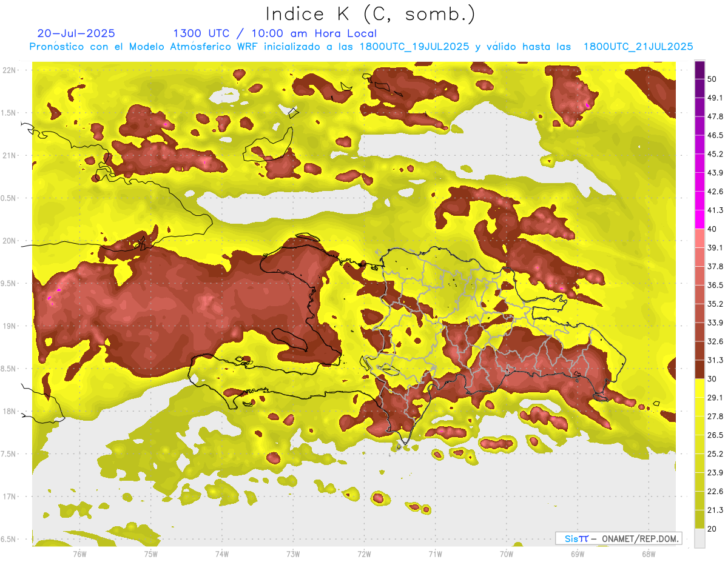The width and height of the screenshot is (728, 562).
Task: Click legend value 30
Action: coord(712,379)
